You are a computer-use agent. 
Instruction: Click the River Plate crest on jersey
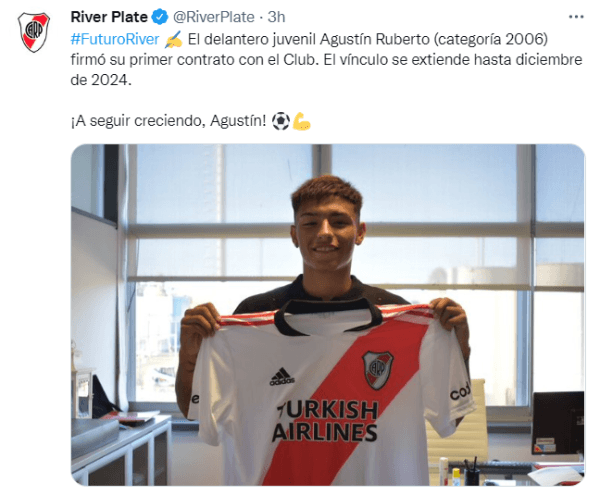(378, 370)
